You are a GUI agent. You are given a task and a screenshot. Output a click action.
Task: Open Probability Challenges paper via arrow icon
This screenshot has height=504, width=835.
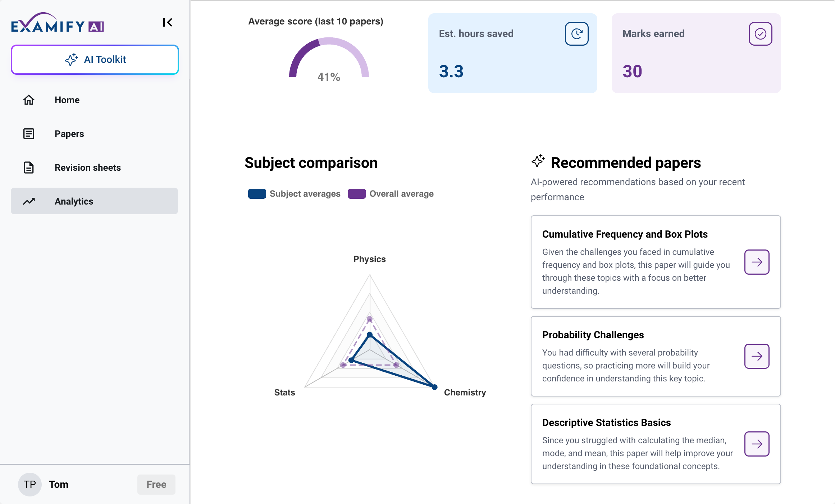(x=757, y=356)
